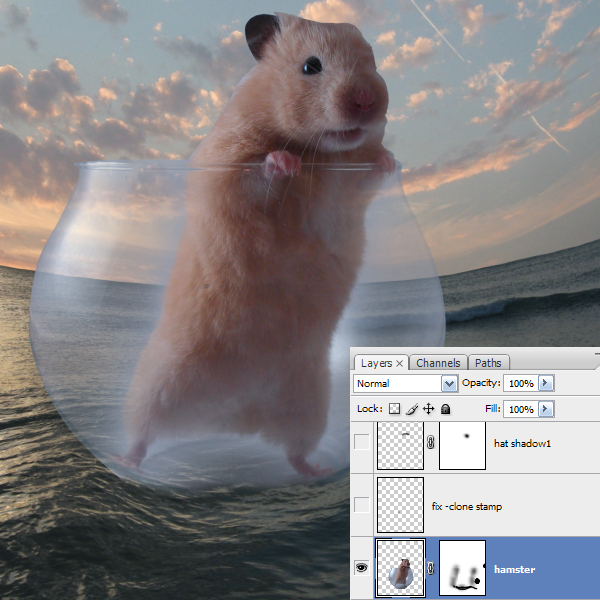Expand the Fill slider arrow
This screenshot has width=600, height=600.
coord(545,409)
